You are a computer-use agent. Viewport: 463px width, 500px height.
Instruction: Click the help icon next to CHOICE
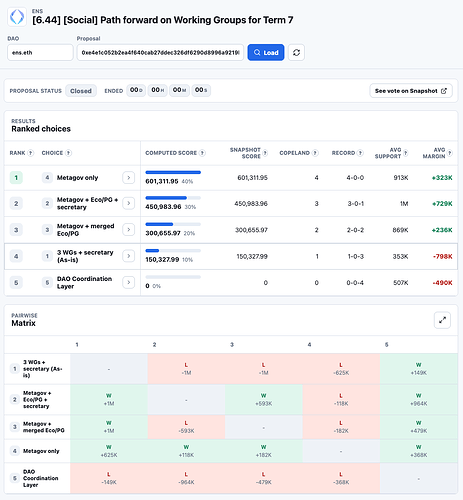(68, 153)
